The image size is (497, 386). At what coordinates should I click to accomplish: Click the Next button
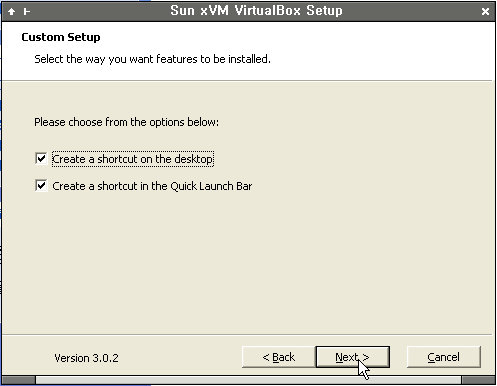coord(353,357)
